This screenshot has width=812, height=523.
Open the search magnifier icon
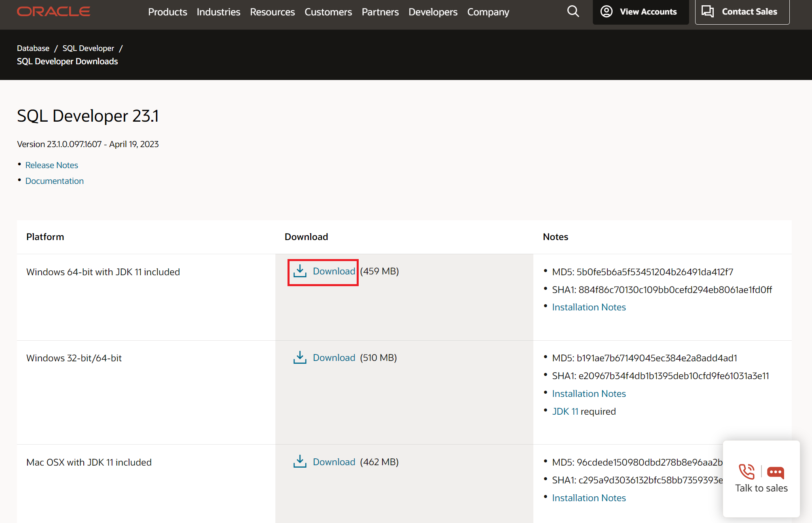click(573, 11)
